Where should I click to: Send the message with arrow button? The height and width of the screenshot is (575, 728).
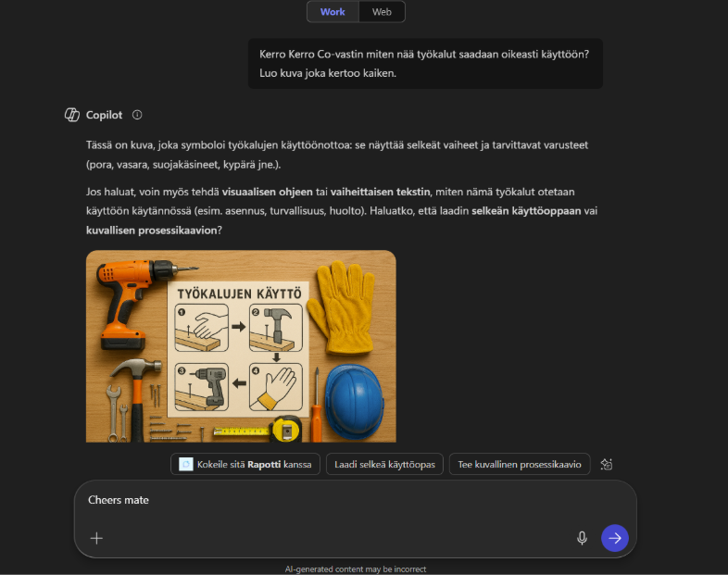click(x=615, y=538)
